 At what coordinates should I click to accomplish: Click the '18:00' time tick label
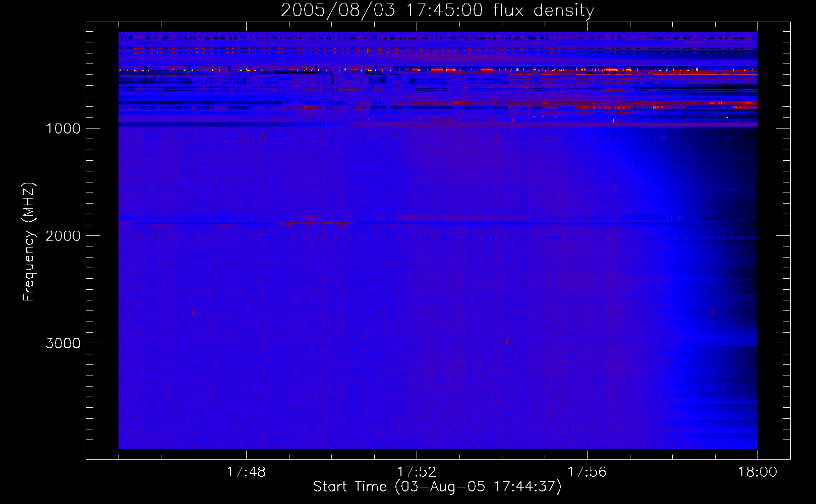(757, 472)
